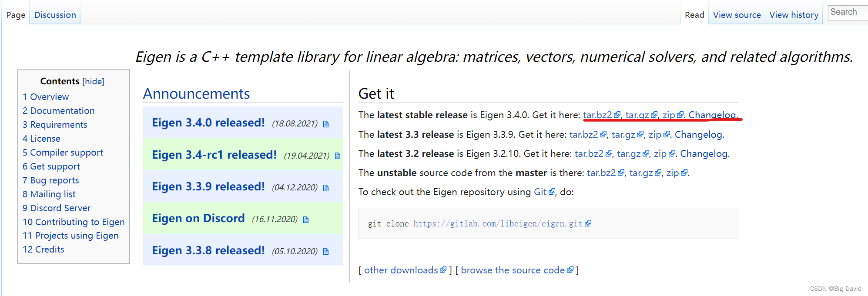Open document icon beside Eigen 3.3.9 announcement
Screen dimensions: 868x296
[x=326, y=188]
